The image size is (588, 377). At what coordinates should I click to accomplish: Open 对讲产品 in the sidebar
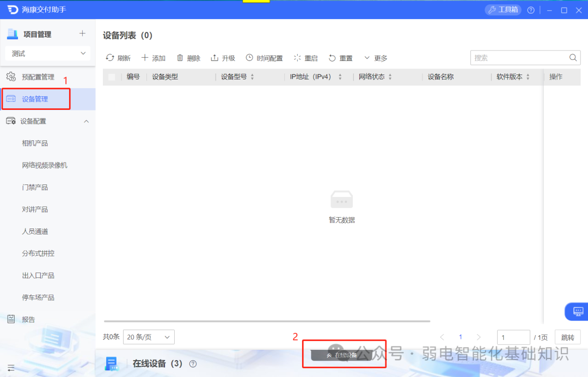click(x=35, y=209)
